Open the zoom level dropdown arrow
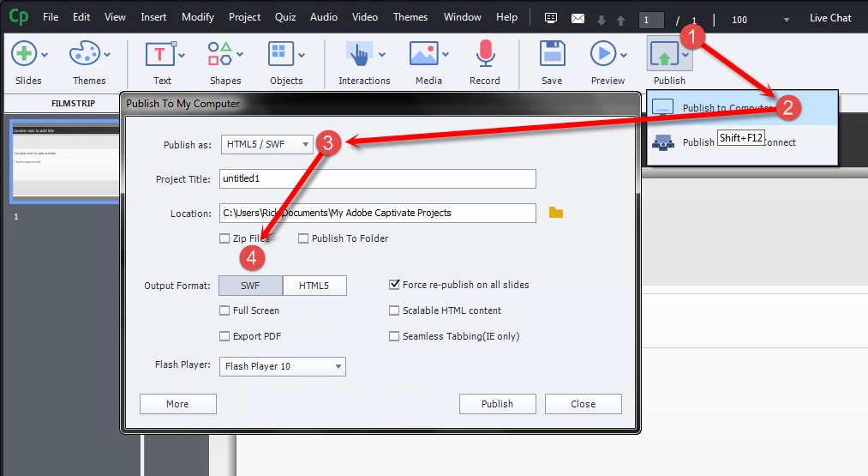 coord(786,21)
